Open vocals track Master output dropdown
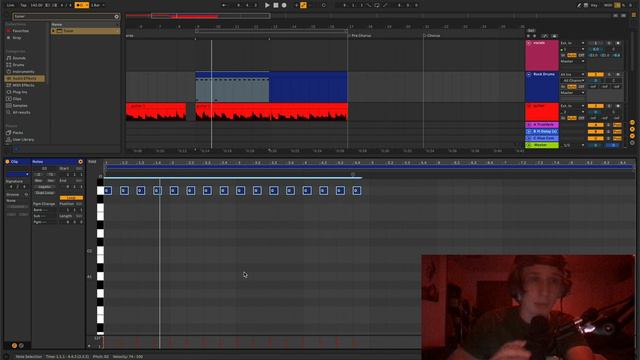The height and width of the screenshot is (360, 640). coord(572,61)
